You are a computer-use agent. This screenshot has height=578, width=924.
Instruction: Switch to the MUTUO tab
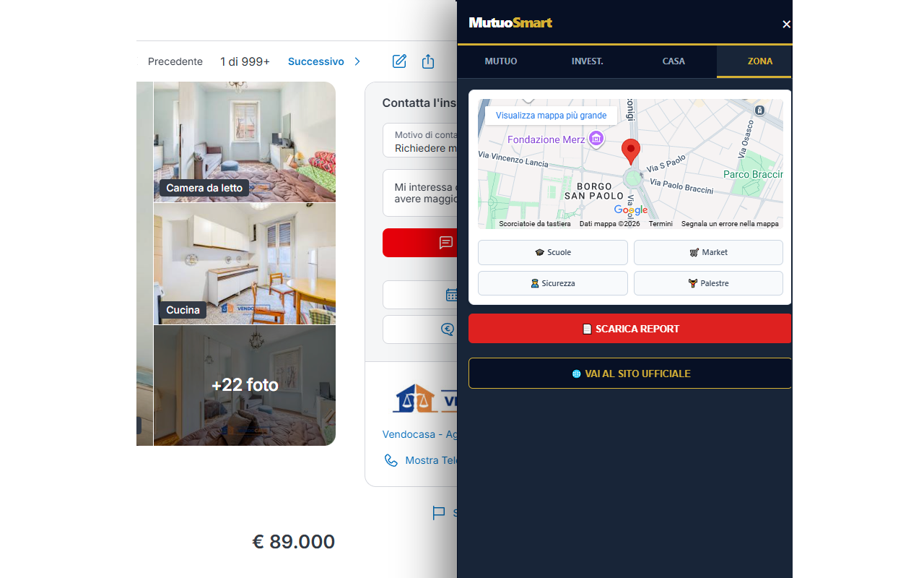[501, 61]
